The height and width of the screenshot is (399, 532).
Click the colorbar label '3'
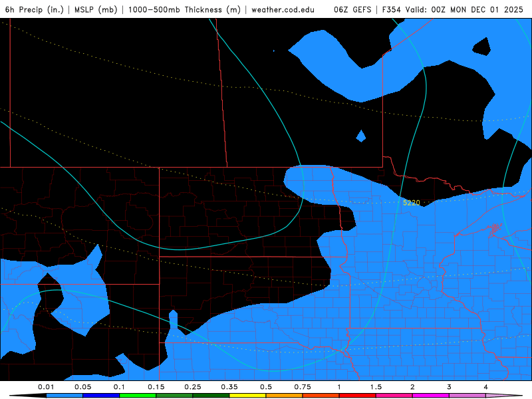(x=449, y=387)
